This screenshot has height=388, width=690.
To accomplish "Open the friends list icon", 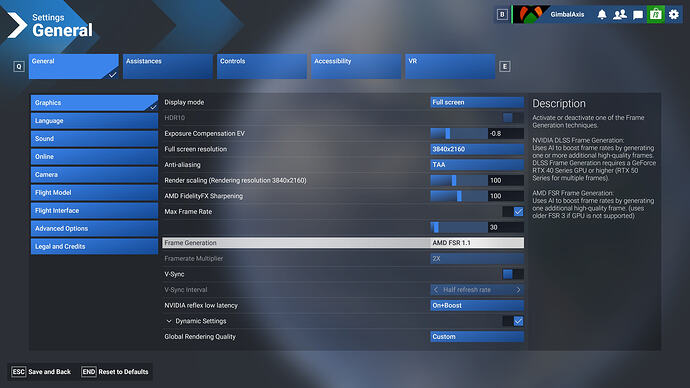I will (x=620, y=15).
